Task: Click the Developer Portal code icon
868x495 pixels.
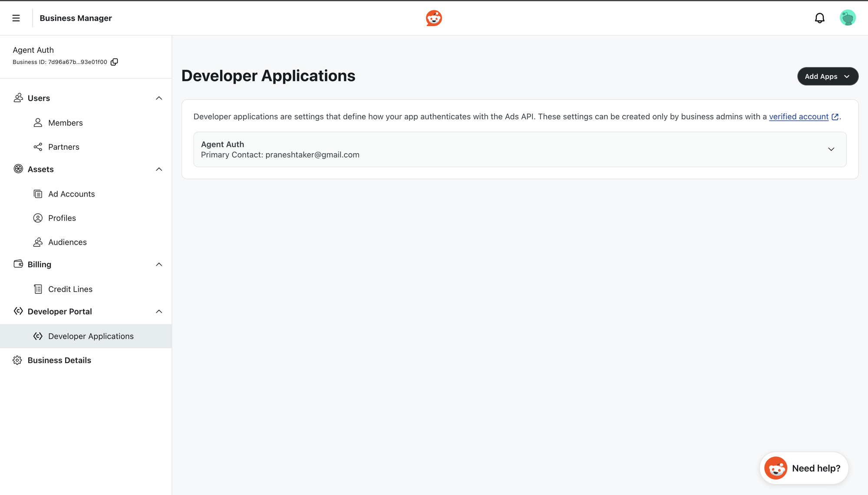Action: 18,311
